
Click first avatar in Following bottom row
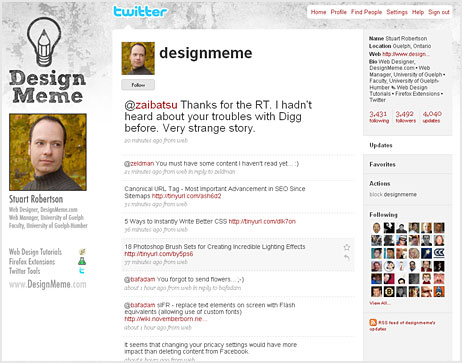coord(376,292)
